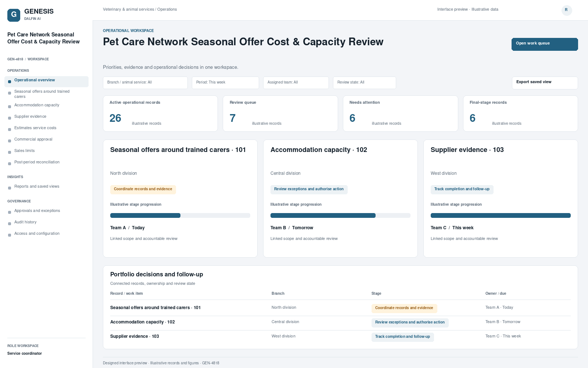Open Audit history sidebar item
Viewport: 588px width, 368px height.
46,222
